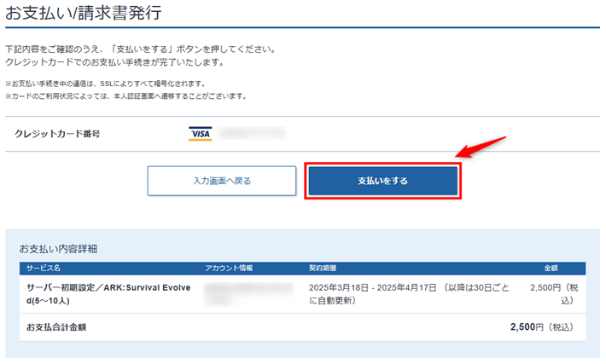Click the blurred account information cell
This screenshot has width=606, height=364.
point(248,294)
